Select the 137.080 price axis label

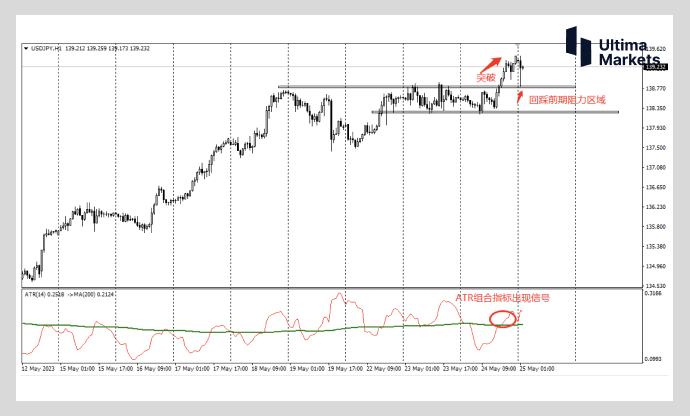point(656,168)
